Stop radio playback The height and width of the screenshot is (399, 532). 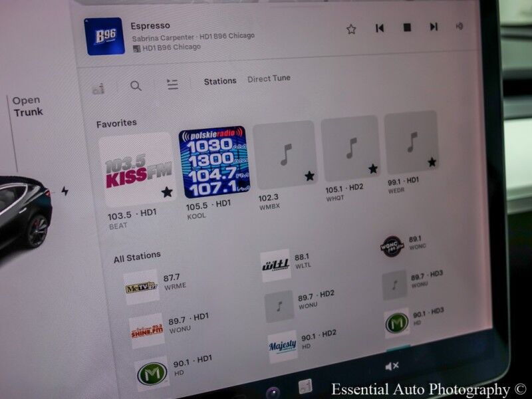[x=407, y=28]
